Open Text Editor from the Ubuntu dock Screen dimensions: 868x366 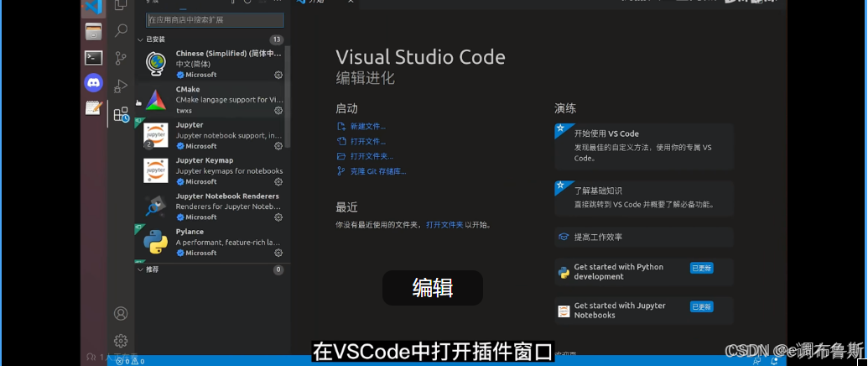coord(94,107)
